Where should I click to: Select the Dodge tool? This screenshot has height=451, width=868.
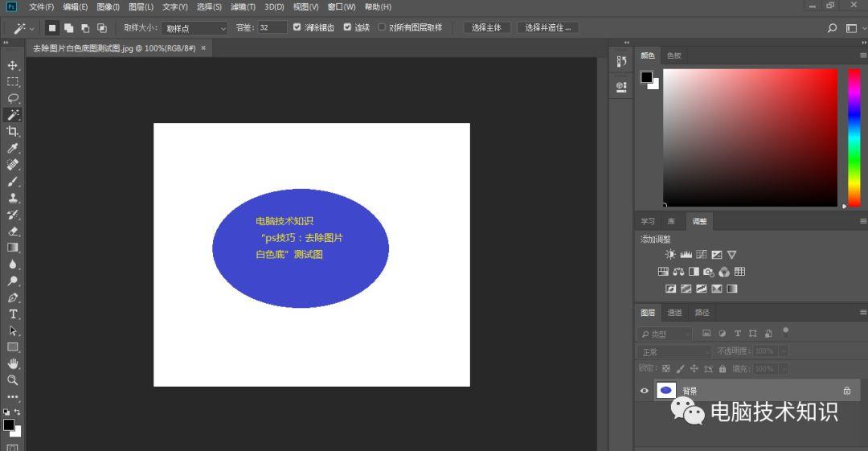[x=13, y=281]
